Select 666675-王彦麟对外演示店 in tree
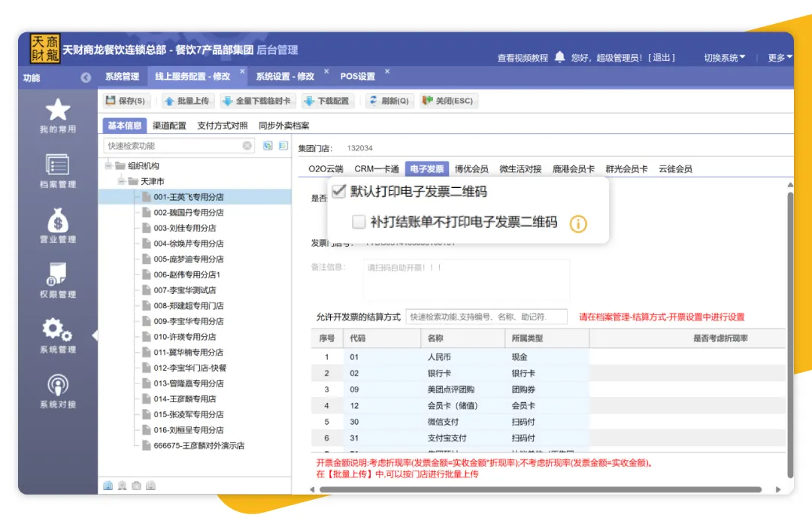812x524 pixels. pyautogui.click(x=198, y=445)
